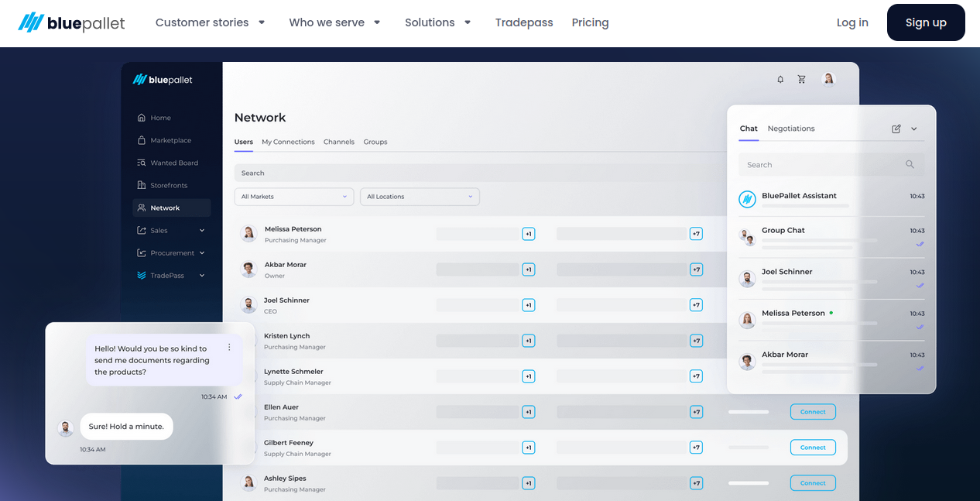Click Connect for Ashley Sipes
This screenshot has width=980, height=501.
813,482
